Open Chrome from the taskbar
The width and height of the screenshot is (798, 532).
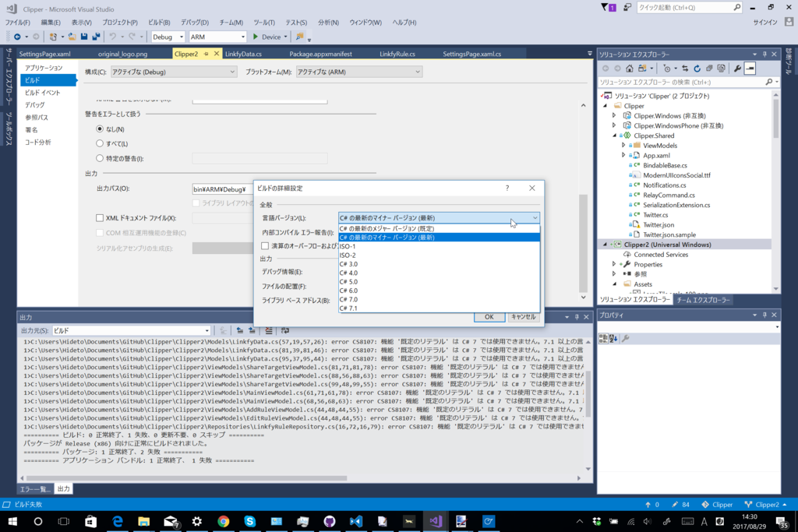click(x=224, y=521)
